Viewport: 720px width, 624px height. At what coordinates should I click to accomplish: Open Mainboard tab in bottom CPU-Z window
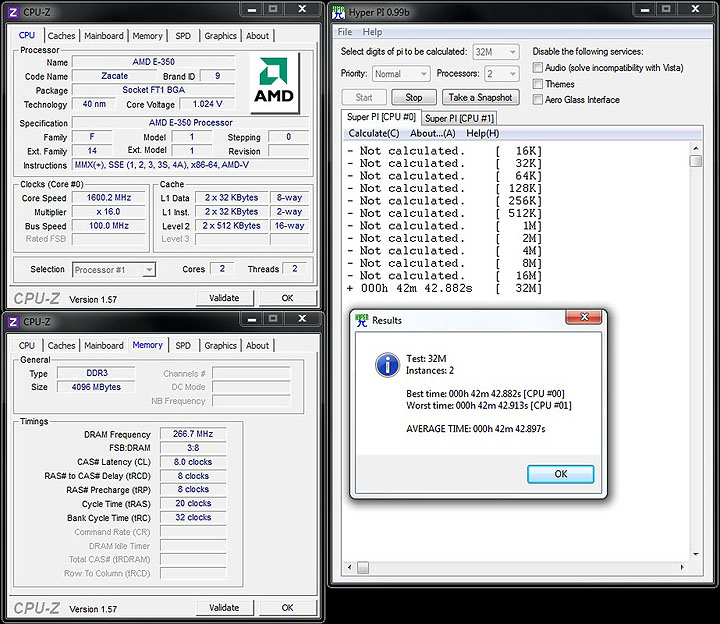point(104,345)
